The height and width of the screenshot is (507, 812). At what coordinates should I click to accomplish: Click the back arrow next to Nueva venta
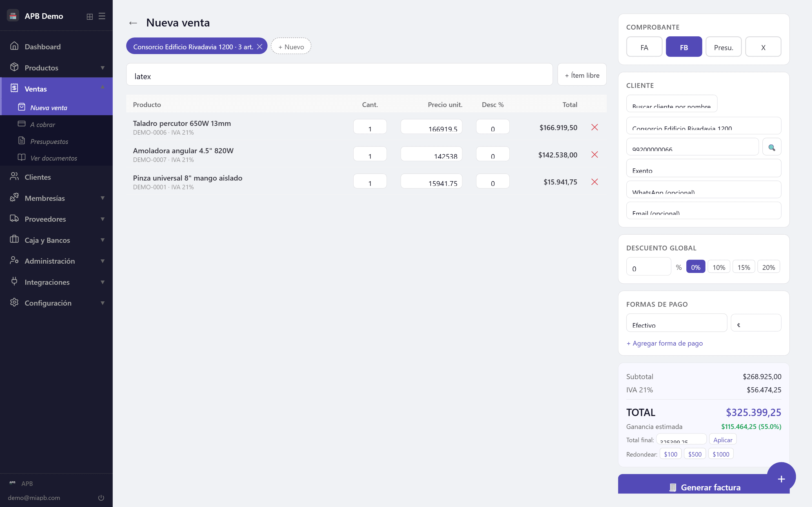133,23
